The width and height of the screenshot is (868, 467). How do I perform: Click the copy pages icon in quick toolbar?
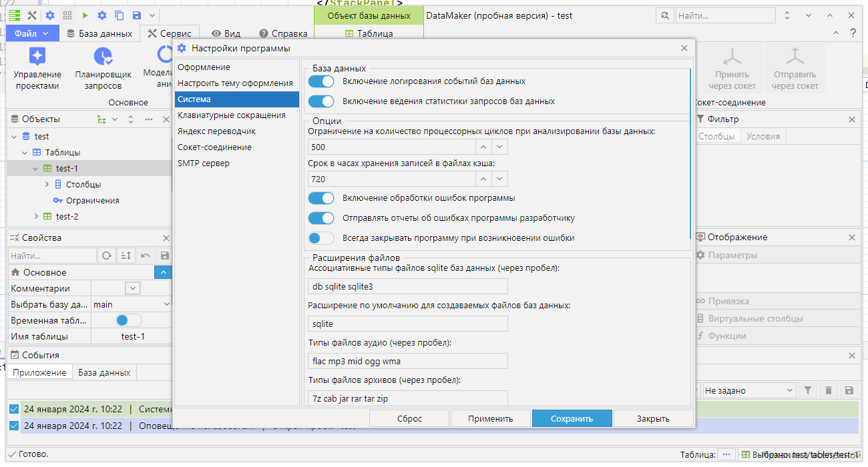click(120, 15)
